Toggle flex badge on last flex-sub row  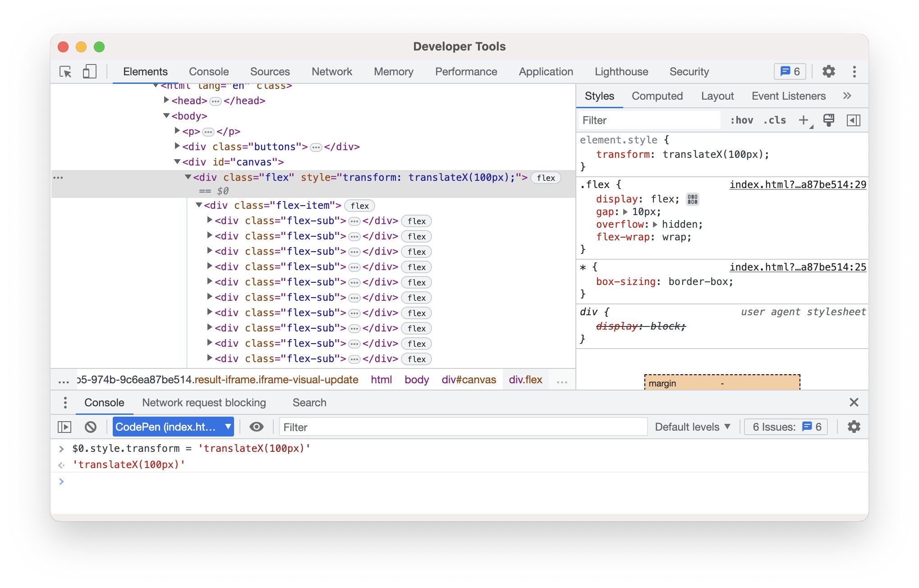(x=416, y=359)
